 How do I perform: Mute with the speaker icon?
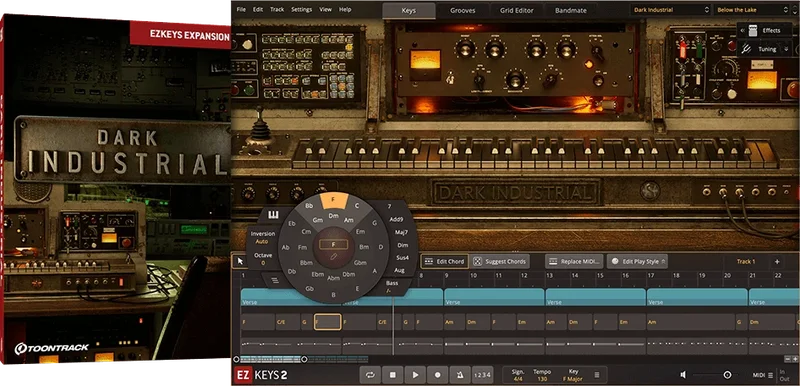683,375
